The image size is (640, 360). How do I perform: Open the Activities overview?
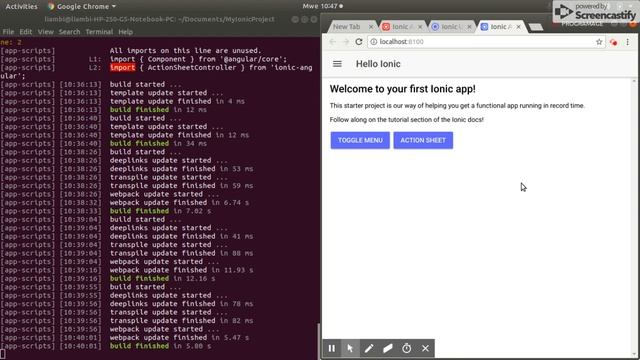pyautogui.click(x=21, y=7)
